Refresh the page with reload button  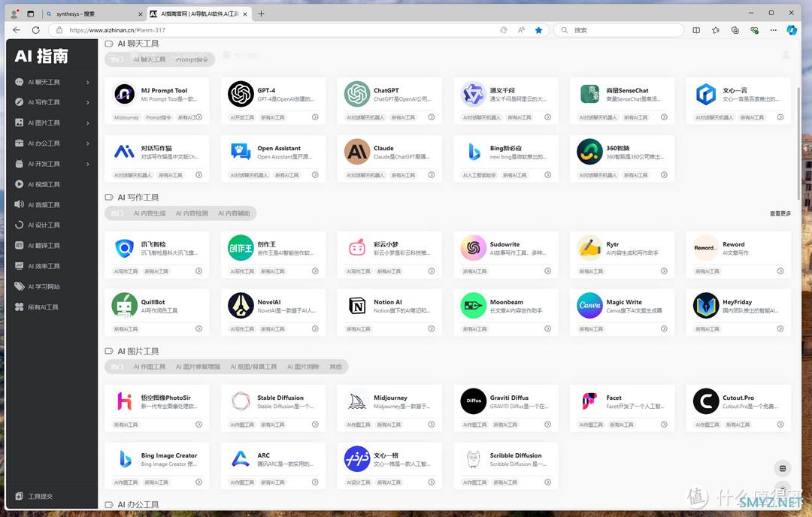pos(36,30)
